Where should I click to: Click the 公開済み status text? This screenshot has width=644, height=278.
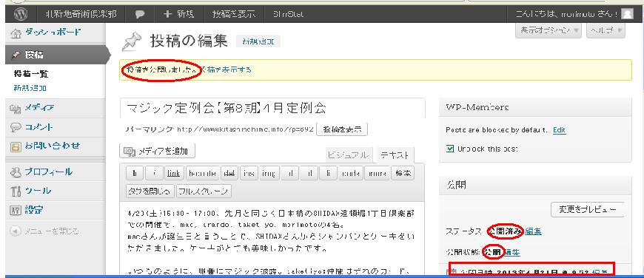[x=505, y=231]
